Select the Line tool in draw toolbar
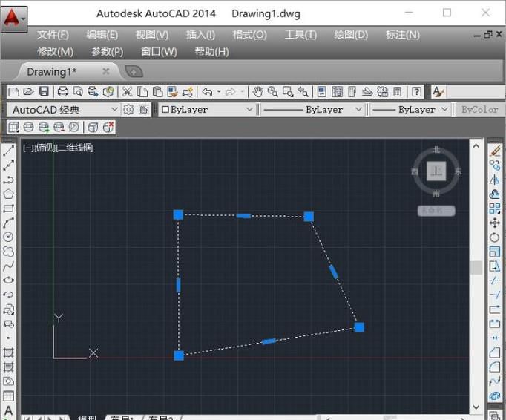Viewport: 506px width, 420px height. pos(9,151)
